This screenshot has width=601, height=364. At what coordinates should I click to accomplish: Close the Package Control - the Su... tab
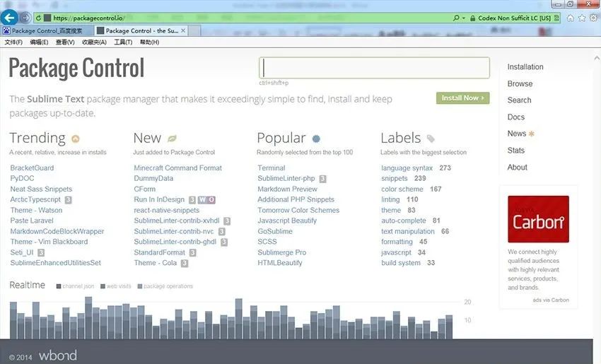(x=183, y=30)
